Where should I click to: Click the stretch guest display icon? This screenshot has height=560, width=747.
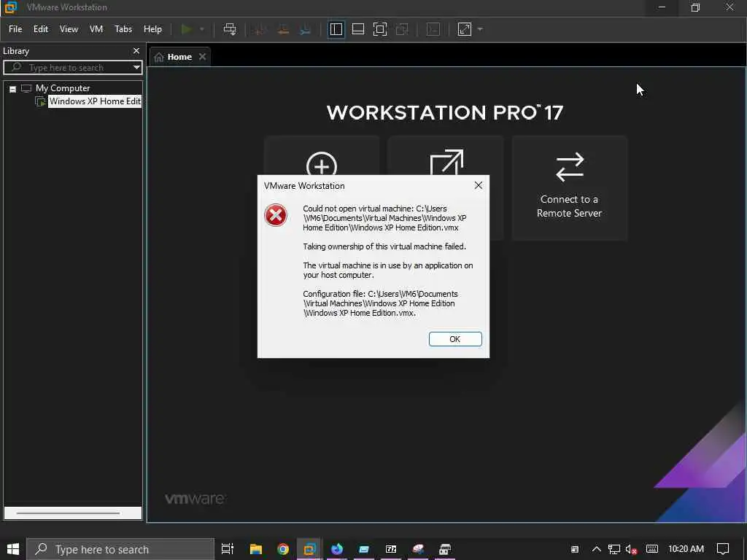465,29
